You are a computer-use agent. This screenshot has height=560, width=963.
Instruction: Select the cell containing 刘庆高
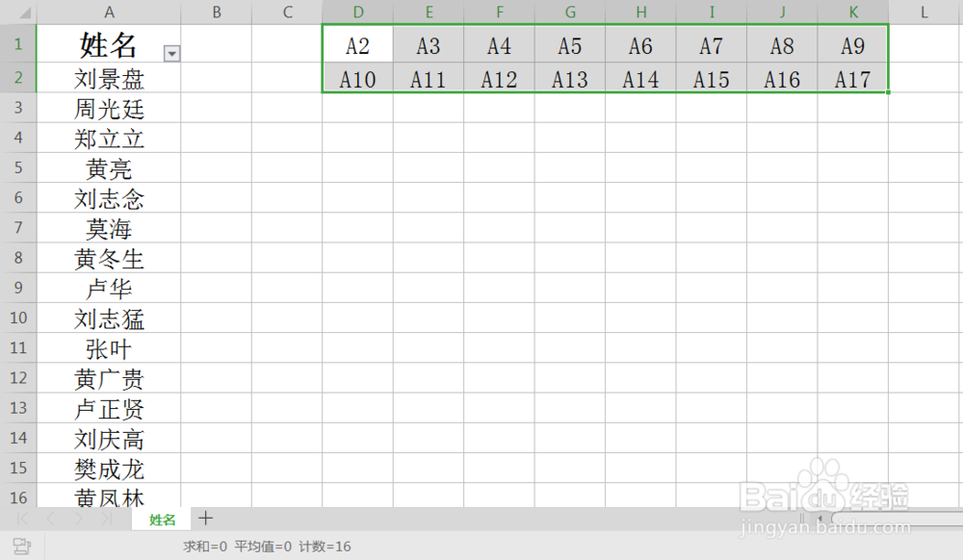pyautogui.click(x=109, y=439)
